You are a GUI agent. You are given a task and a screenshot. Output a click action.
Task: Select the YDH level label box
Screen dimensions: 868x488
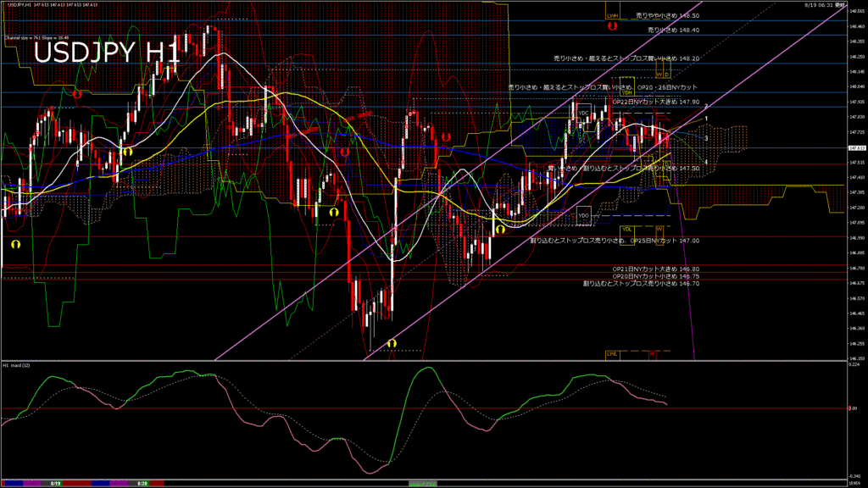coord(627,92)
